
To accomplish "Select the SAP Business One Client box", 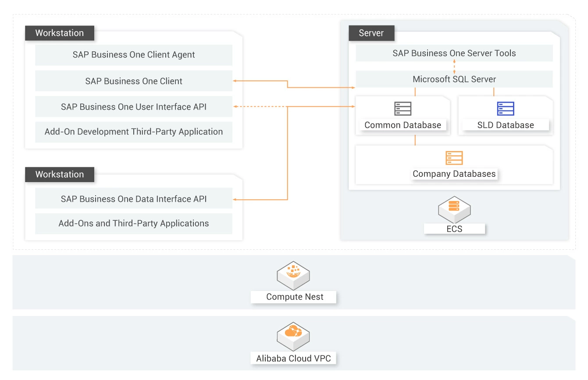I will tap(134, 81).
